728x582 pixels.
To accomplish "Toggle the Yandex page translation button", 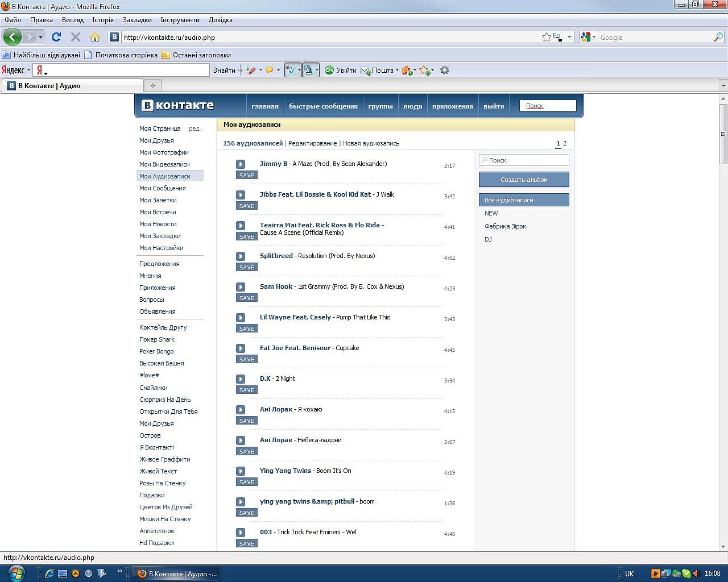I will coord(308,70).
